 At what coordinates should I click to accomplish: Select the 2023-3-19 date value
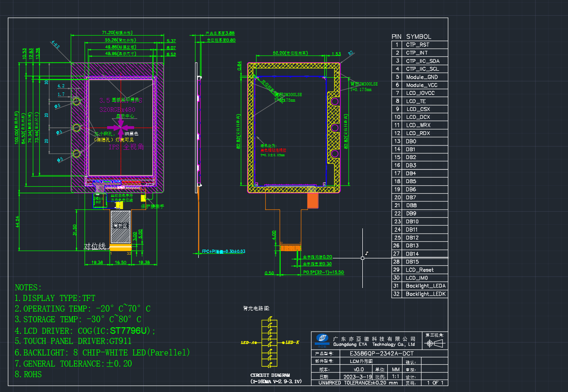358,377
